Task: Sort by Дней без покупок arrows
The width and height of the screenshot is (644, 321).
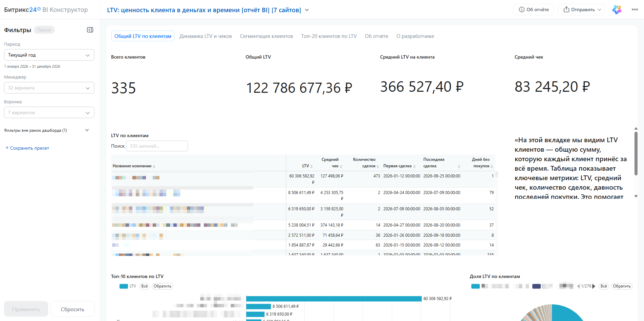Action: 492,166
